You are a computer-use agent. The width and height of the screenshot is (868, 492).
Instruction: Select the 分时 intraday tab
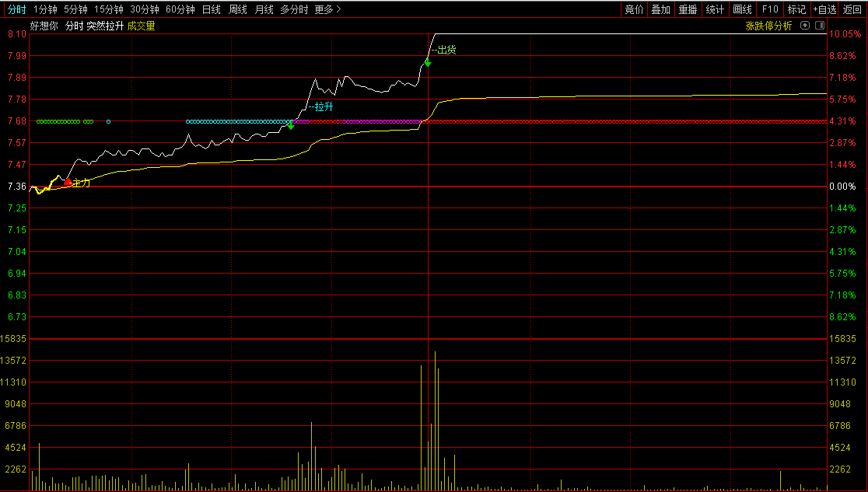pyautogui.click(x=16, y=9)
